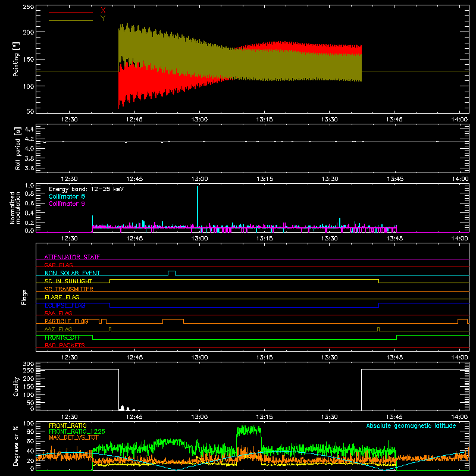Image resolution: width=476 pixels, height=476 pixels.
Task: Click the wide PARTICLE_FLAG pulse near 12:55
Action: coord(173,321)
